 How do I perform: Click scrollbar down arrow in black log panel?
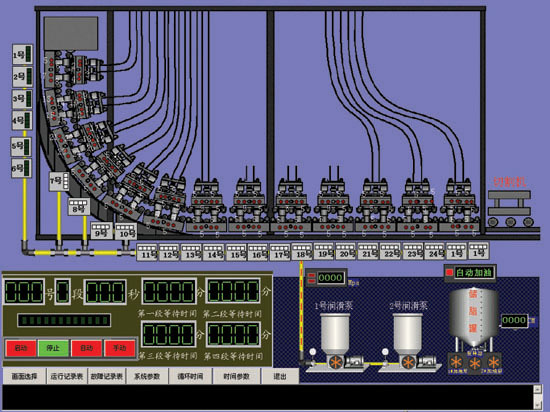pos(537,406)
